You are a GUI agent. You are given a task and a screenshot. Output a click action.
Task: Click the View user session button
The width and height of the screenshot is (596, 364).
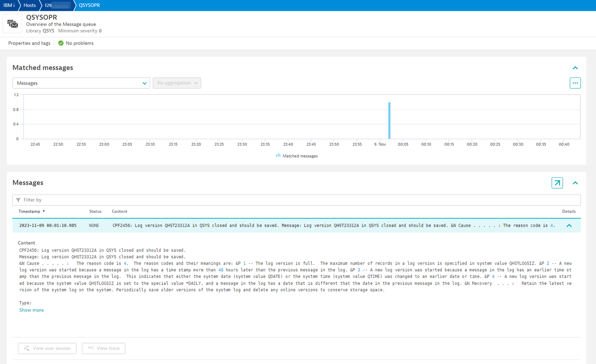tap(47, 348)
